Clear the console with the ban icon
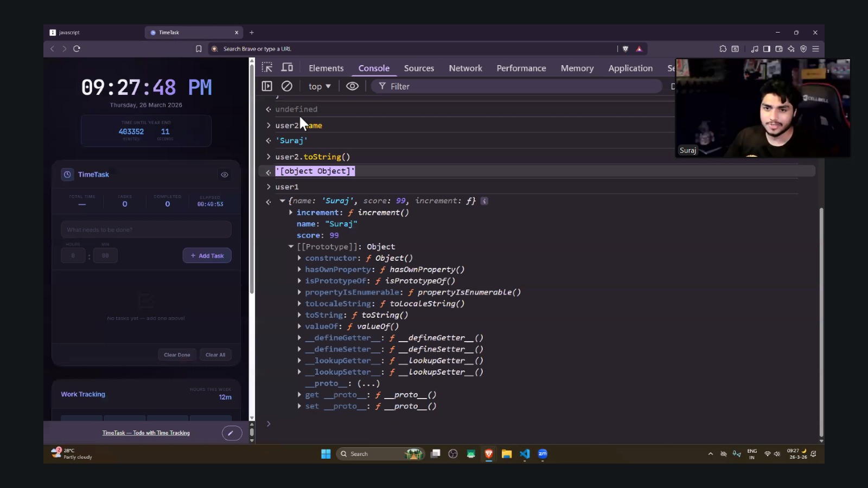 tap(287, 86)
